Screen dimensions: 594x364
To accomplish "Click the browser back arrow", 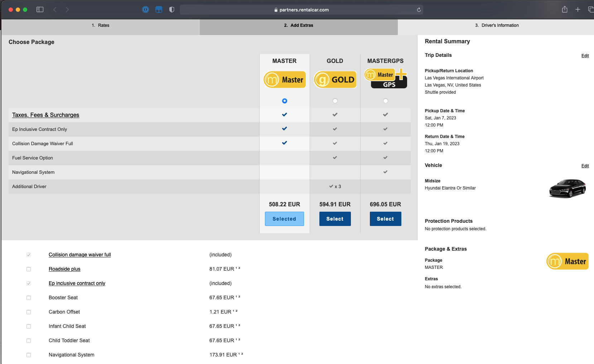I will (x=55, y=10).
